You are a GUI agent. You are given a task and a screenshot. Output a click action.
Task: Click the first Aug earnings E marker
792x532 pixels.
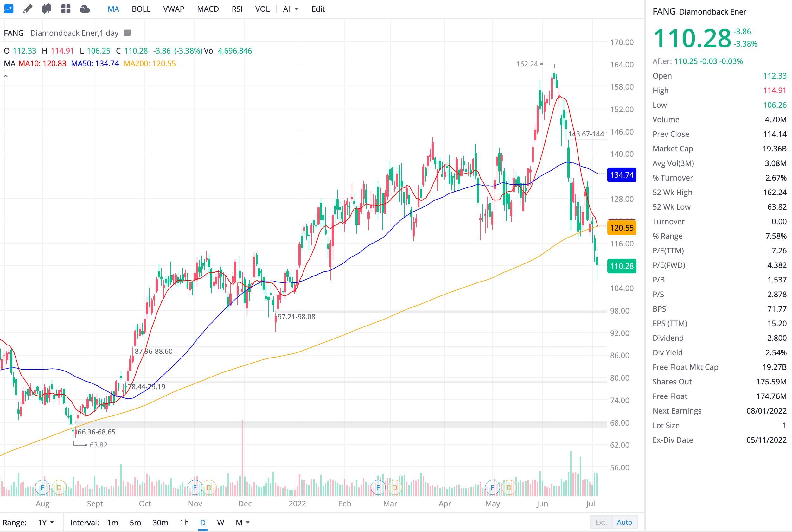coord(42,488)
